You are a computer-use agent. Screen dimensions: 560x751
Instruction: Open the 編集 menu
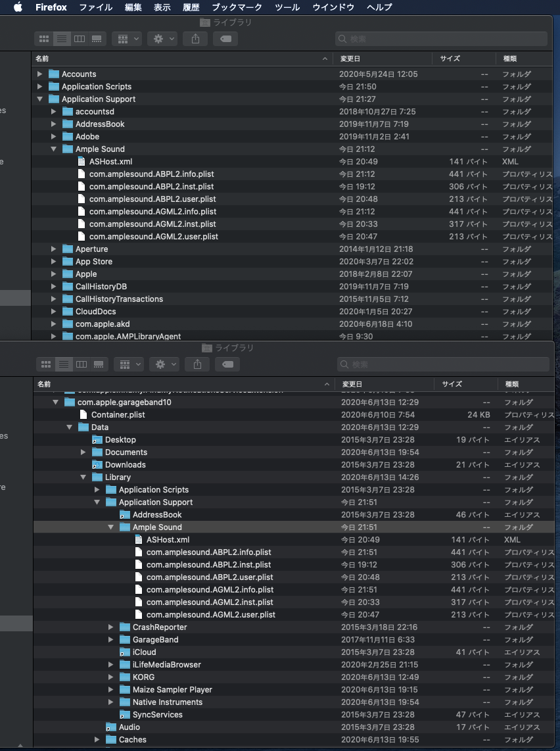pos(133,7)
